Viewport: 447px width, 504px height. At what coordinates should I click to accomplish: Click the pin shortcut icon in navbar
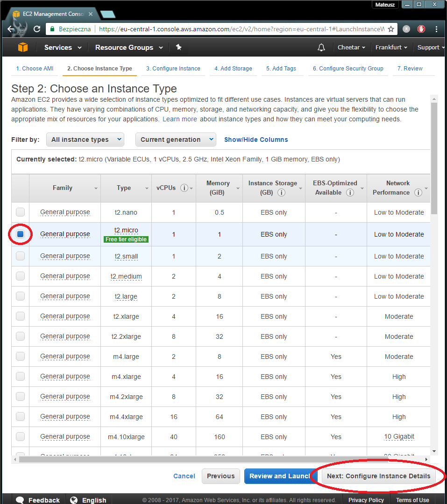(178, 48)
